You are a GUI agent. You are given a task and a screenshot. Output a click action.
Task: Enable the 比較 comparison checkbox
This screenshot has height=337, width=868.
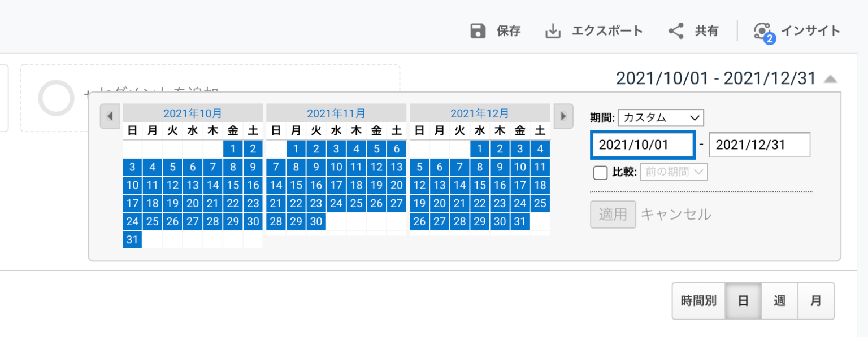click(x=600, y=173)
